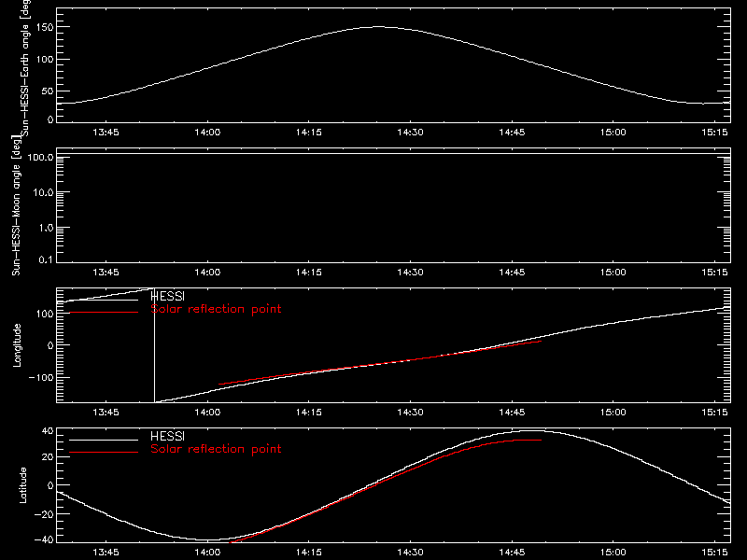This screenshot has width=747, height=560.
Task: Click 14:30 time label under Longitude plot
Action: pos(410,413)
